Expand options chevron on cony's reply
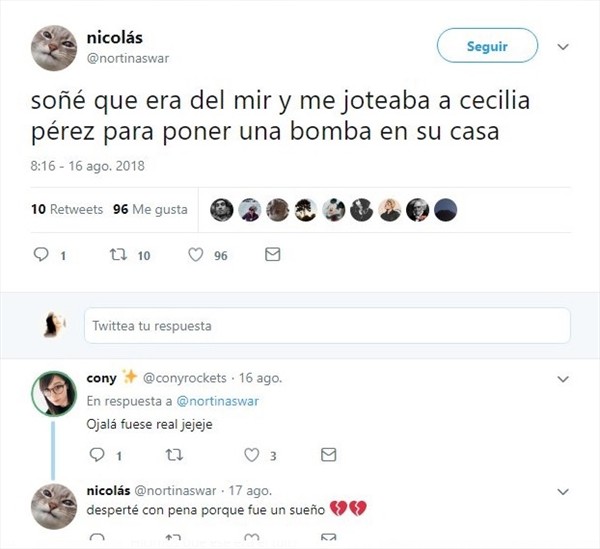 pos(563,379)
